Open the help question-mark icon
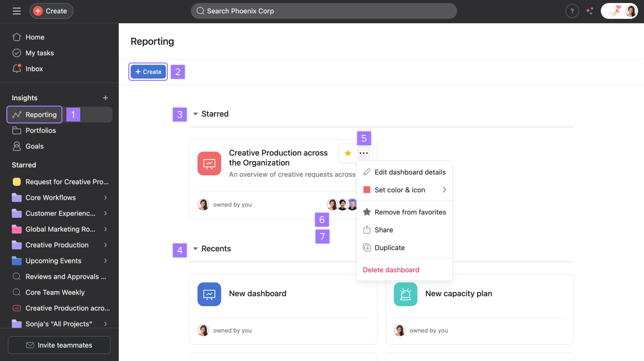The width and height of the screenshot is (644, 361). (x=572, y=10)
